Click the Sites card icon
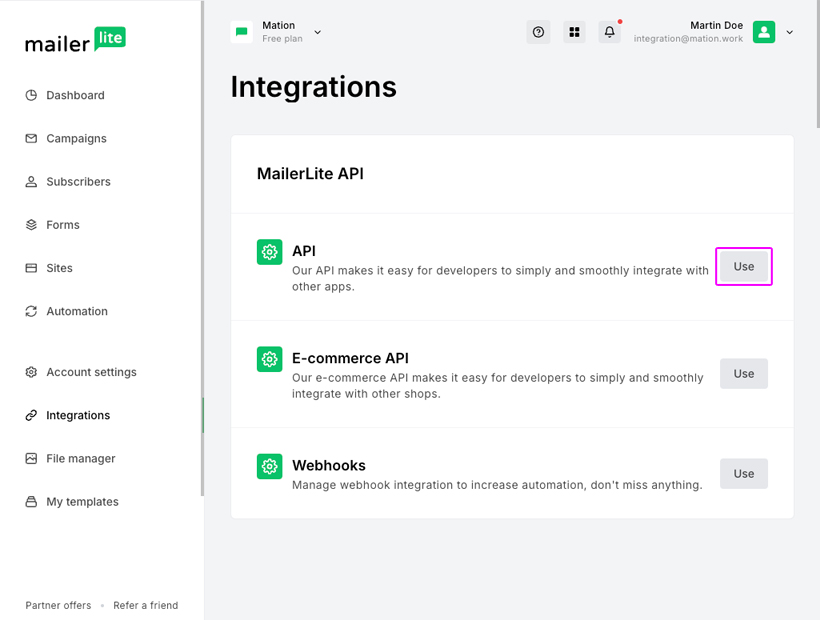This screenshot has height=620, width=820. [31, 268]
